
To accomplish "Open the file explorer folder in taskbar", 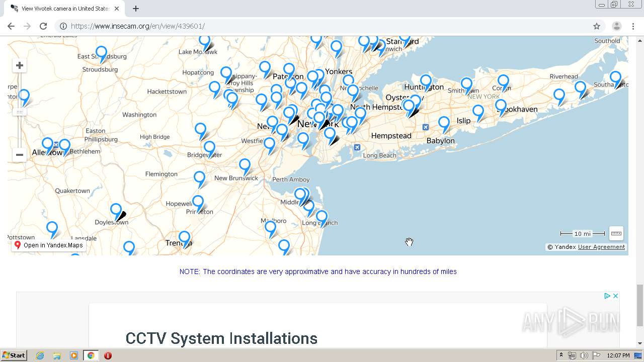I will [x=57, y=355].
